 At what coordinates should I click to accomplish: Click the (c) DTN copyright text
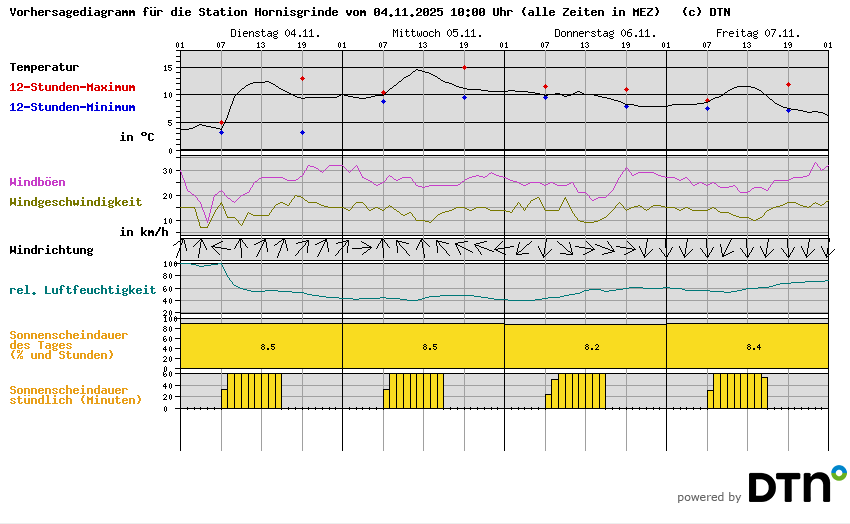pyautogui.click(x=705, y=13)
